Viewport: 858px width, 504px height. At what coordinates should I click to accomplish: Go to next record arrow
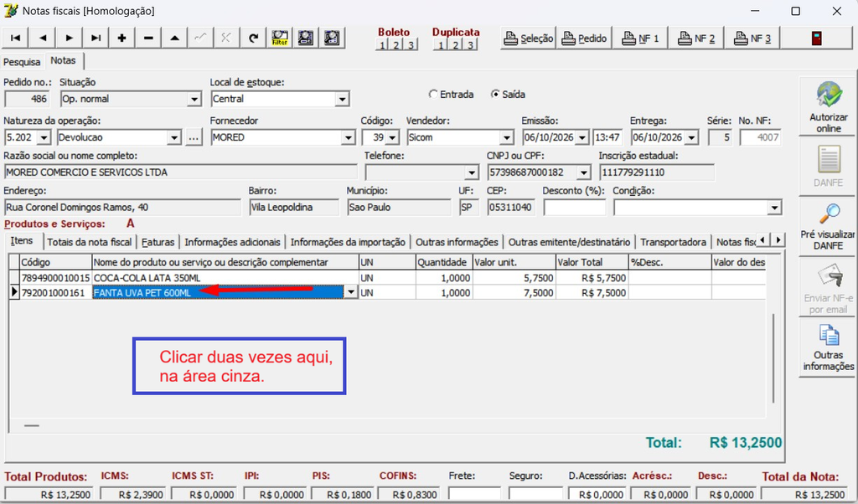[69, 38]
